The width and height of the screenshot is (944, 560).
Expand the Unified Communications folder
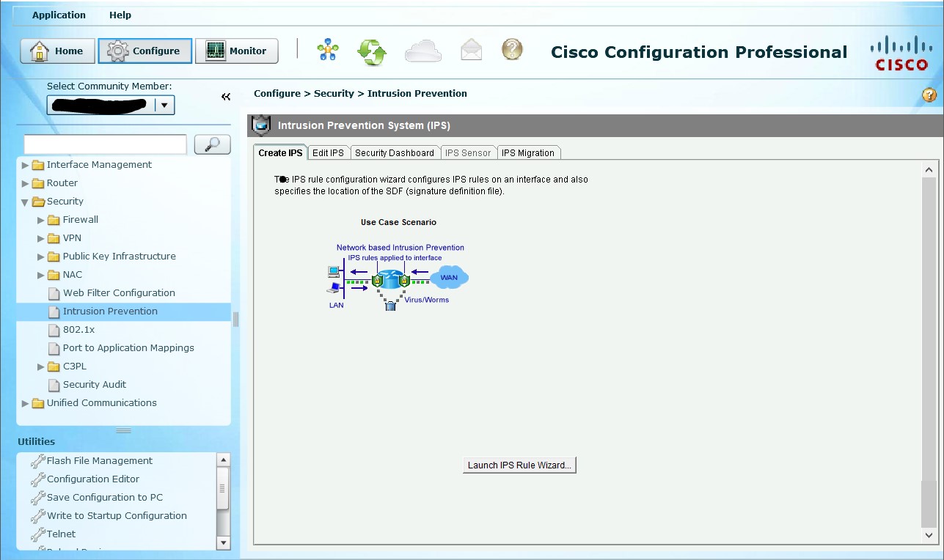click(x=26, y=403)
